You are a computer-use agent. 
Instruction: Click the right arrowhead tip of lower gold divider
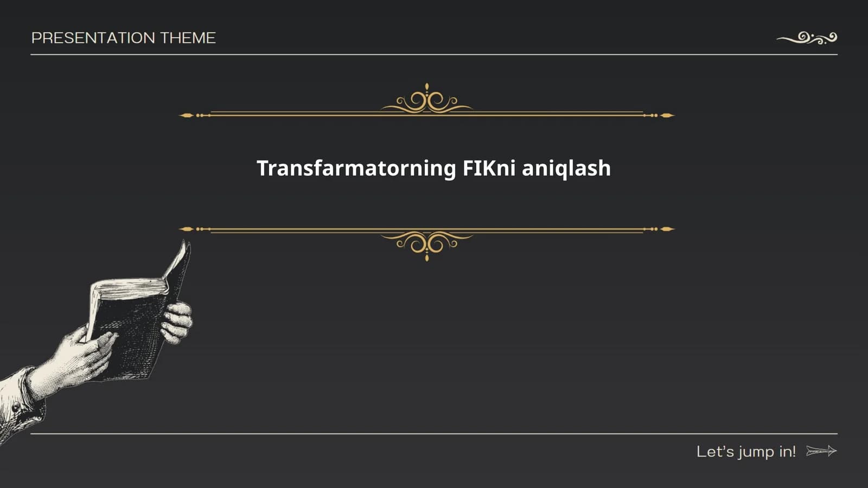(x=667, y=229)
